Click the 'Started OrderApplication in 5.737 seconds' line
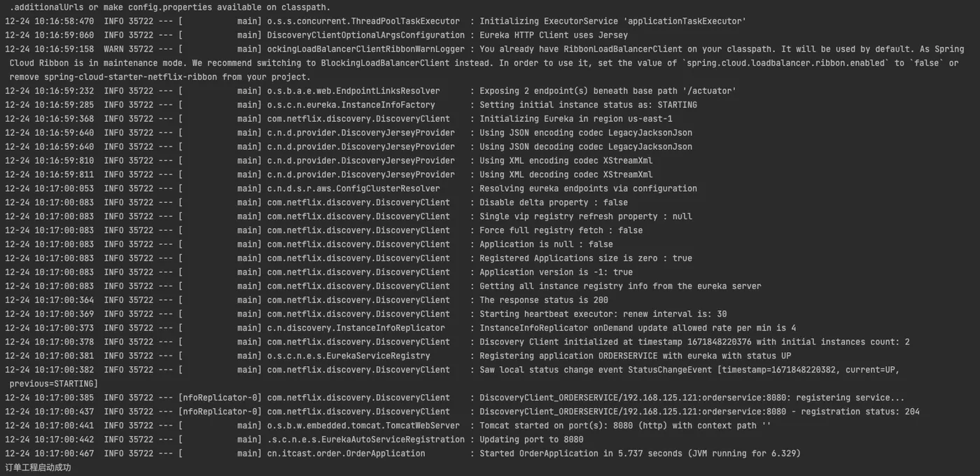 [x=640, y=454]
